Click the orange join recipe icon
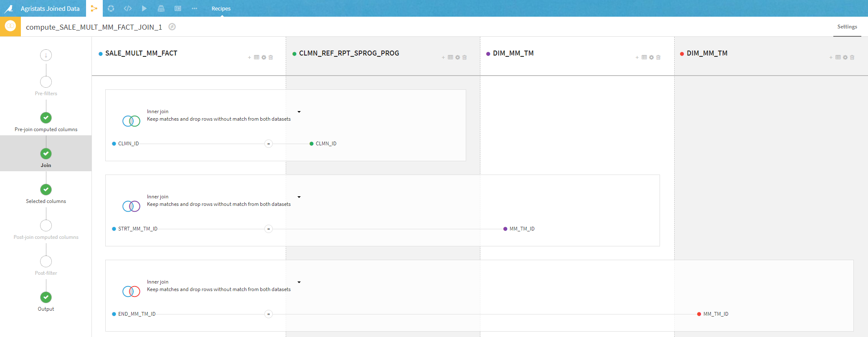Viewport: 868px width, 337px height. [x=10, y=26]
